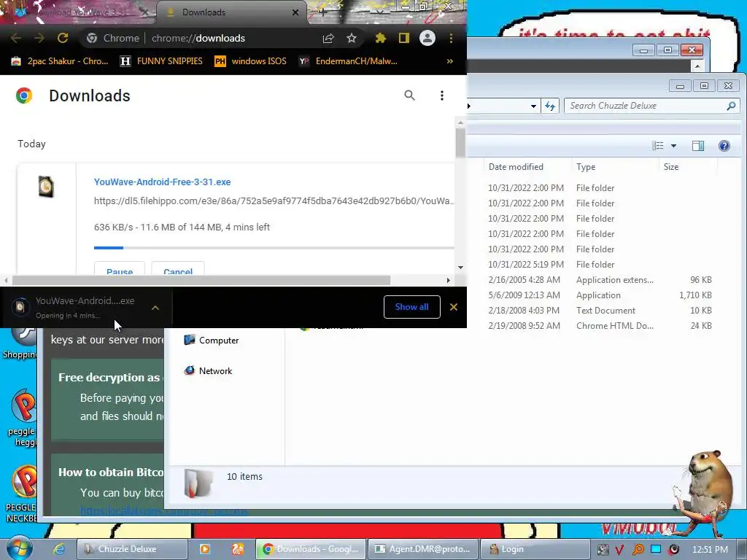This screenshot has height=560, width=747.
Task: Click the horizontal scrollbar in Chrome
Action: [201, 281]
